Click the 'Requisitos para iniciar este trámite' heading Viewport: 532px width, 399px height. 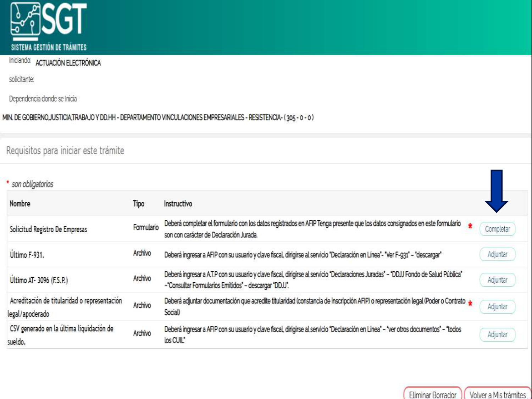65,151
